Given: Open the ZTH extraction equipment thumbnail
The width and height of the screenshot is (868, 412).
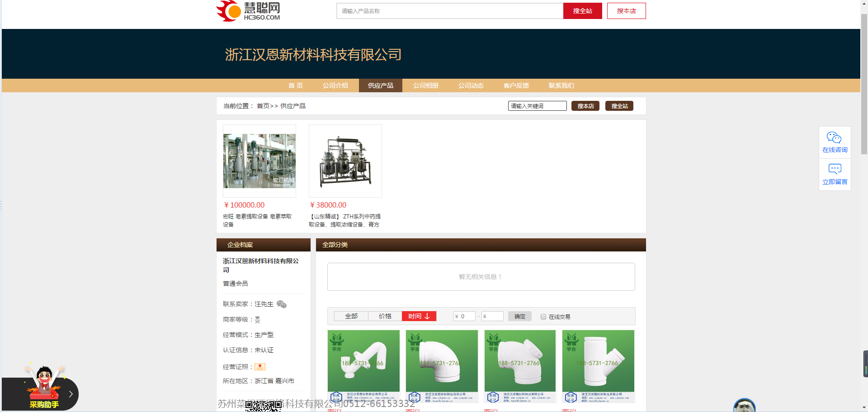Looking at the screenshot, I should [345, 161].
